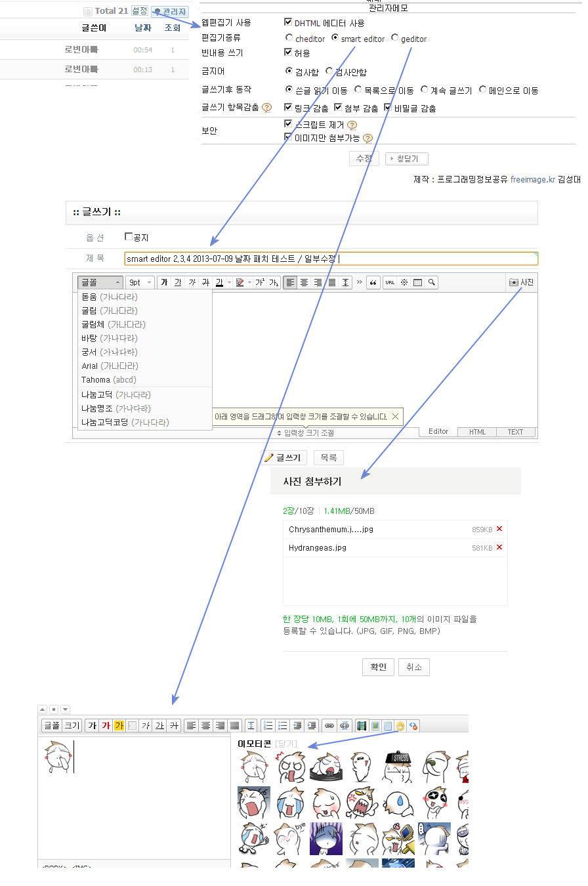Open 크기 size menu in geditor toolbar
The image size is (588, 886).
pyautogui.click(x=72, y=725)
